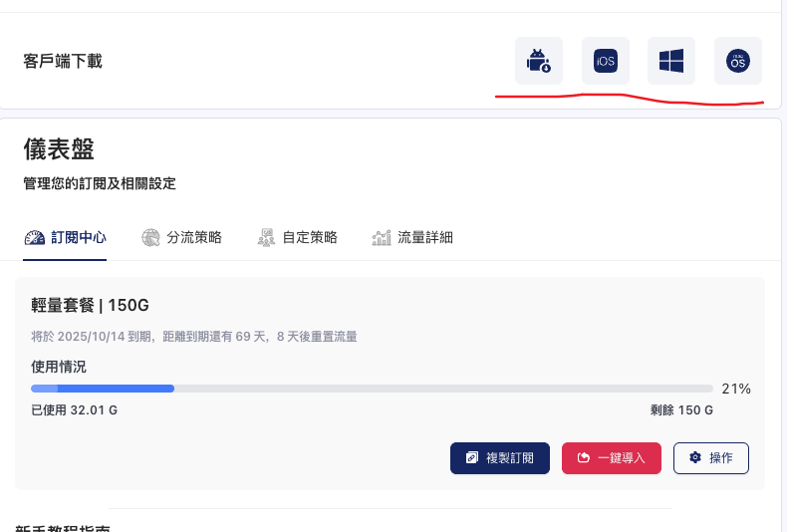Click the 儀表盤 heading

59,149
